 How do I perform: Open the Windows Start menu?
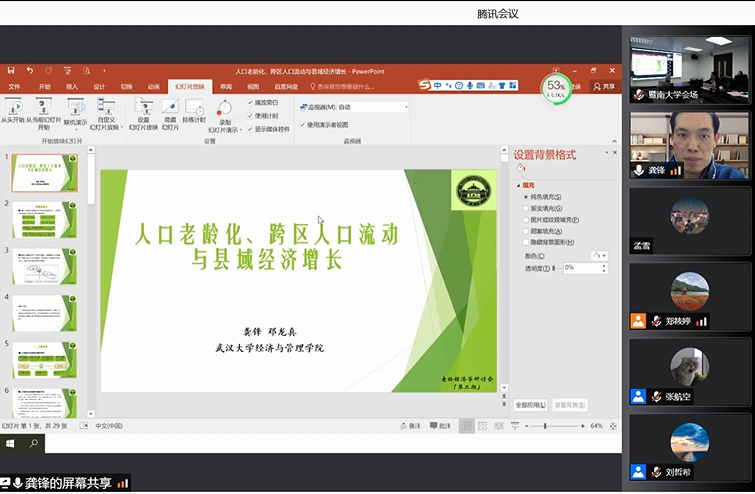pyautogui.click(x=11, y=442)
